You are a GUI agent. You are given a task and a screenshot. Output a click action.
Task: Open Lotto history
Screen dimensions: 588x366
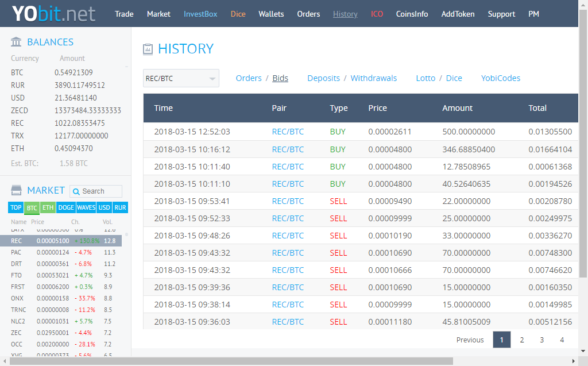(425, 78)
